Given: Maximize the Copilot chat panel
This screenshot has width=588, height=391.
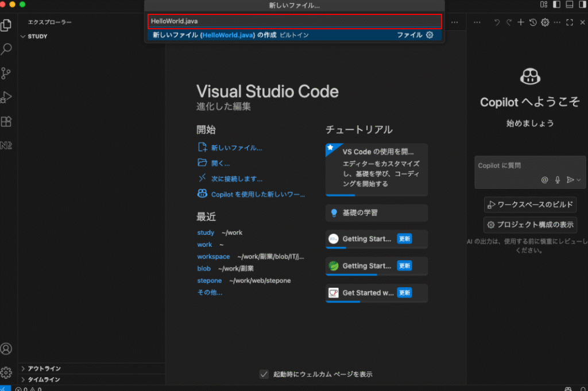Looking at the screenshot, I should (x=570, y=22).
